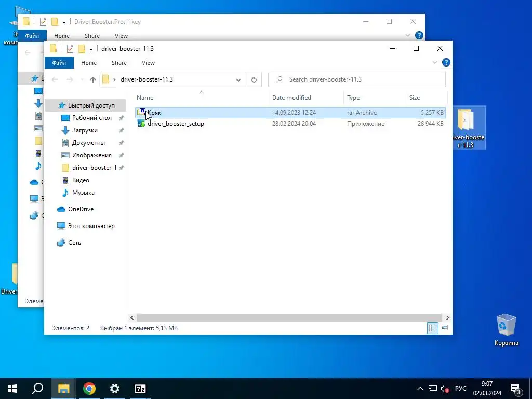532x399 pixels.
Task: Sort files by Name column
Action: click(x=145, y=98)
